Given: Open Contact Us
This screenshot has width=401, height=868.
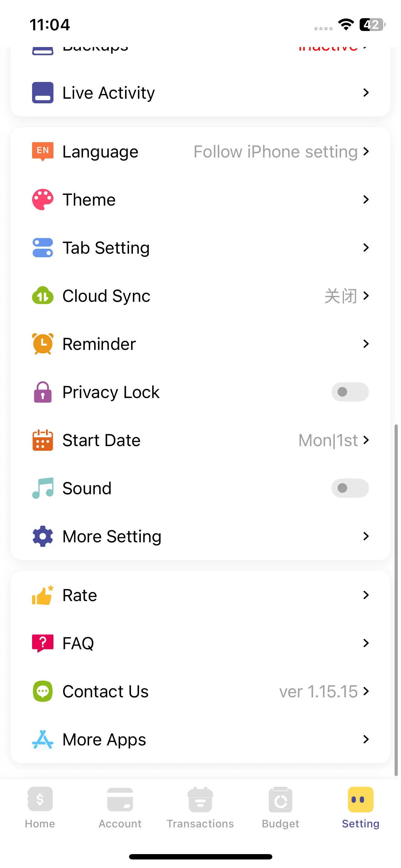Looking at the screenshot, I should [x=106, y=691].
